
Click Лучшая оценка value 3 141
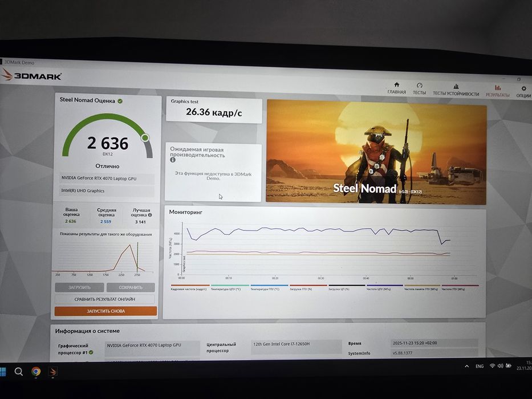pyautogui.click(x=140, y=222)
